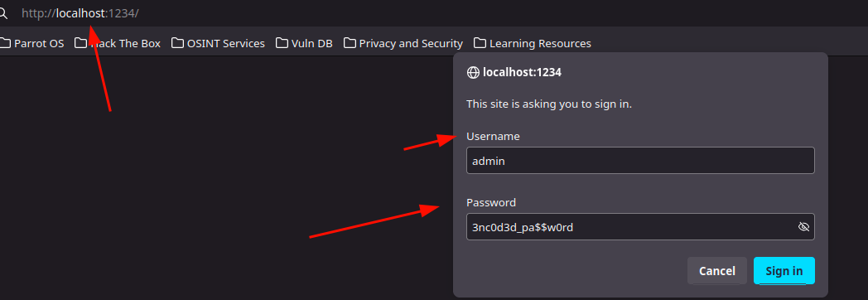The height and width of the screenshot is (300, 868).
Task: Click the Password label text
Action: click(x=491, y=202)
